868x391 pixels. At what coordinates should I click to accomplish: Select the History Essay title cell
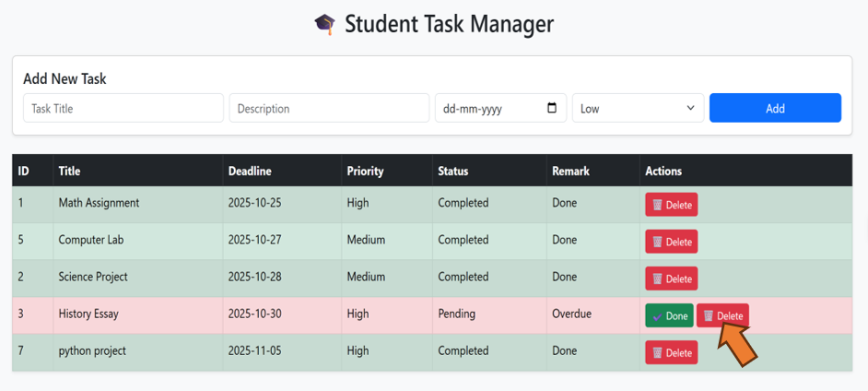click(x=138, y=314)
